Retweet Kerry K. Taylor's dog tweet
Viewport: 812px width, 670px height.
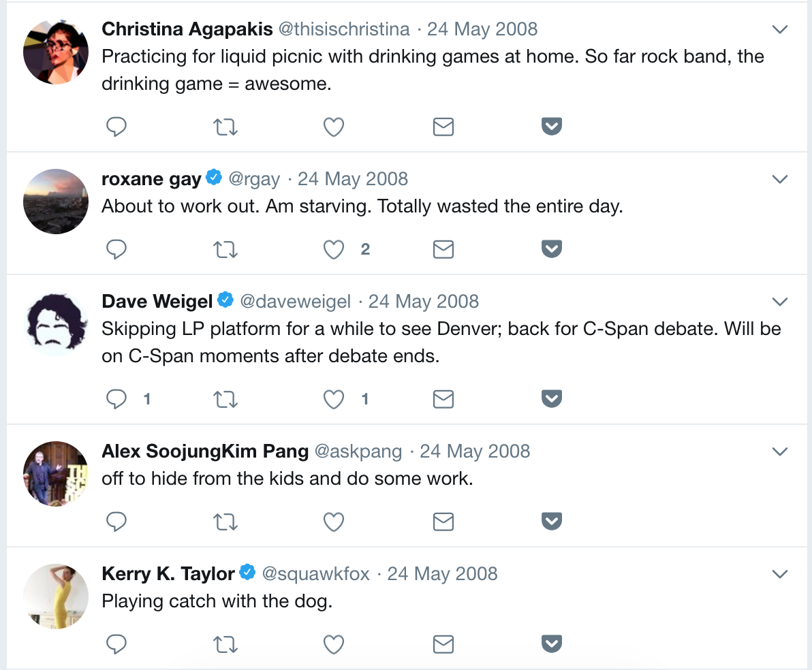click(x=225, y=645)
